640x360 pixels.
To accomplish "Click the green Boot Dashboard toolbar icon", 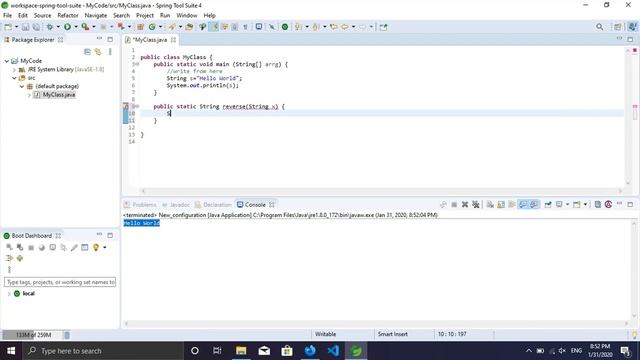I will click(x=285, y=27).
